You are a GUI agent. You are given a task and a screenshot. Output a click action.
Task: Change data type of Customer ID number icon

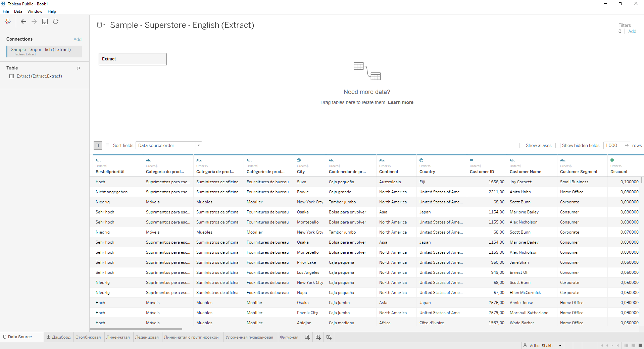pos(472,160)
